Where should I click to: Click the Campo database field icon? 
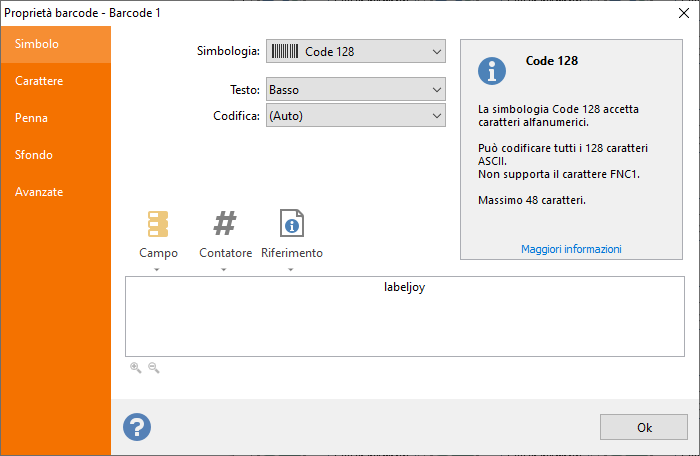tap(158, 224)
